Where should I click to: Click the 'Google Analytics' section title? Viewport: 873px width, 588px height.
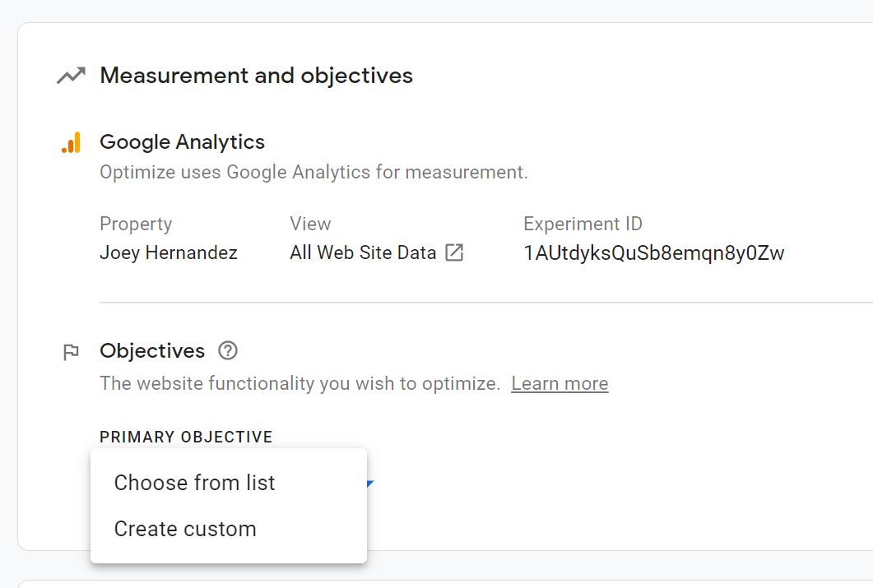tap(182, 142)
